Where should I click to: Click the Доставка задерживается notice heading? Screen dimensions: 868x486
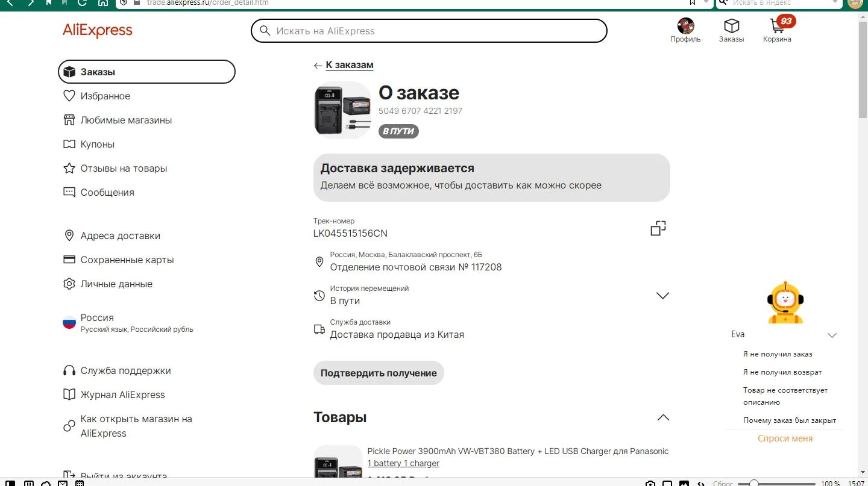397,168
